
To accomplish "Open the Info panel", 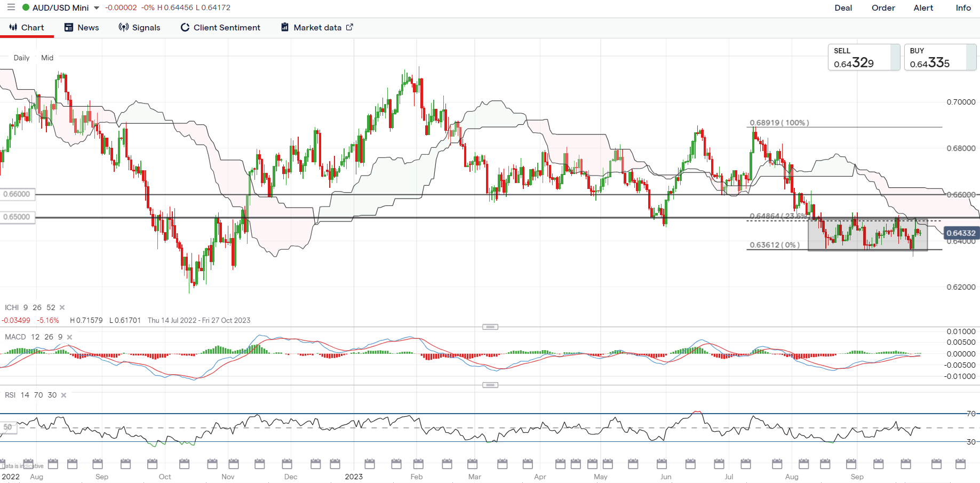I will (x=963, y=8).
